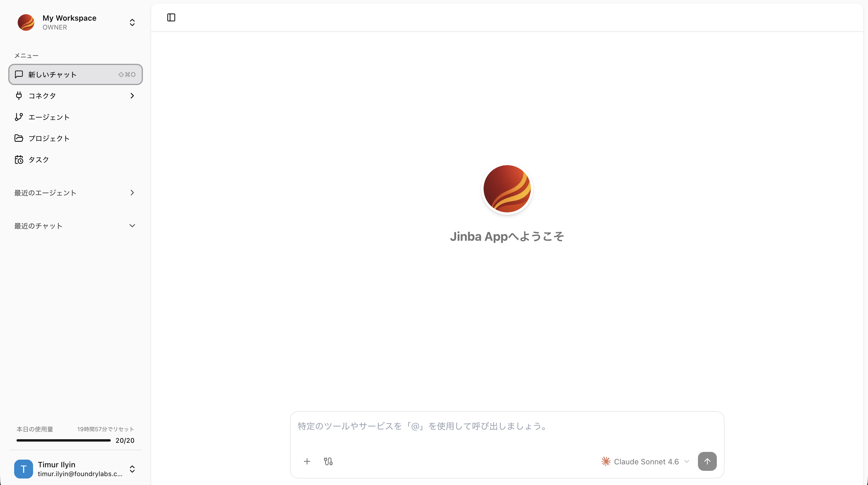Click the 最近のチャット section label
The width and height of the screenshot is (868, 485).
click(38, 226)
